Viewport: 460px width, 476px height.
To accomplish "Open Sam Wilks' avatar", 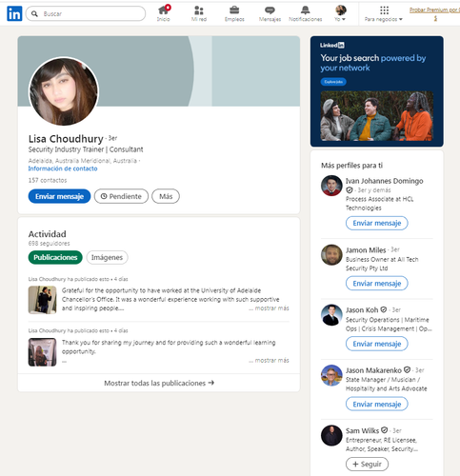I will [331, 435].
